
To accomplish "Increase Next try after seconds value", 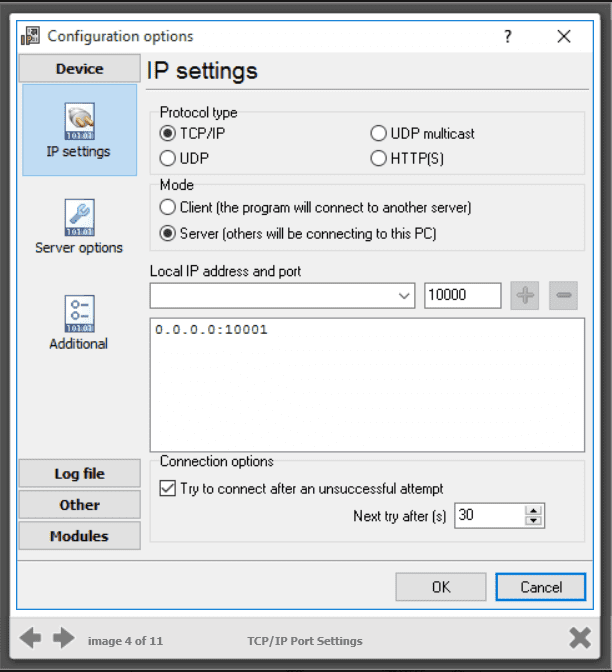I will tap(534, 510).
